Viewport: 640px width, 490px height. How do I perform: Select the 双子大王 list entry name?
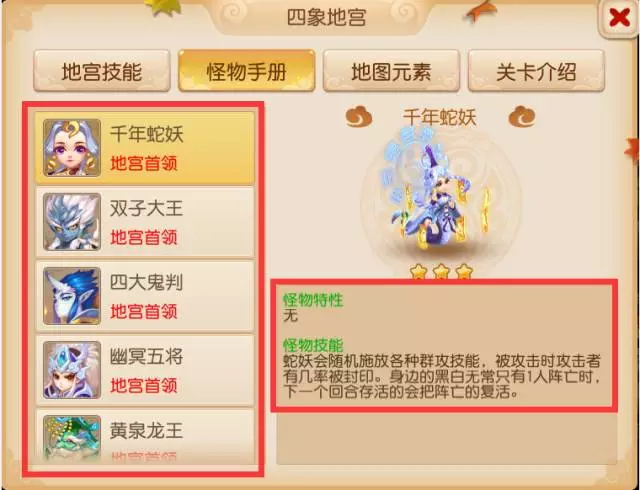[146, 209]
